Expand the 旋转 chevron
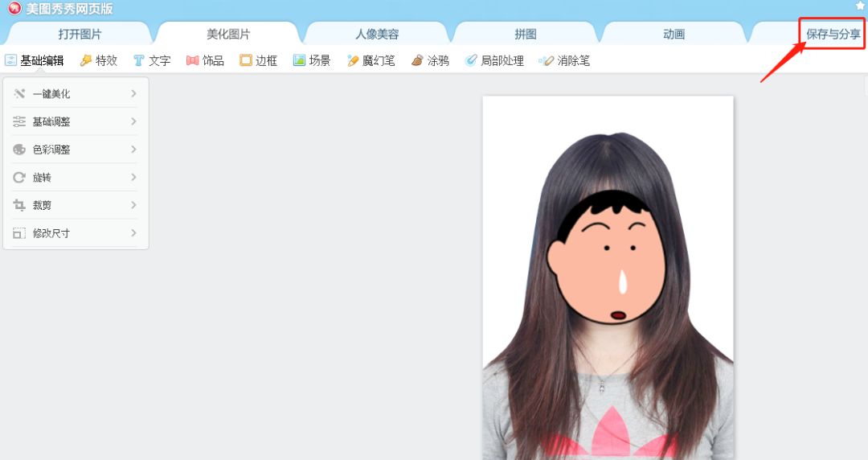The image size is (868, 460). point(133,178)
